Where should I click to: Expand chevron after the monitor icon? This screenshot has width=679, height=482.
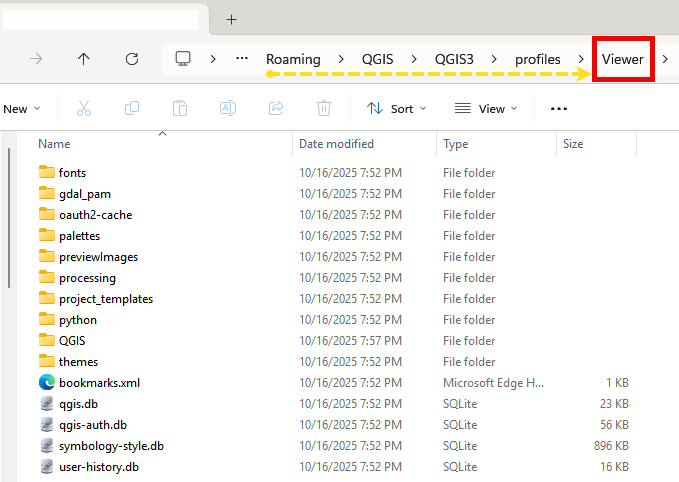point(213,58)
